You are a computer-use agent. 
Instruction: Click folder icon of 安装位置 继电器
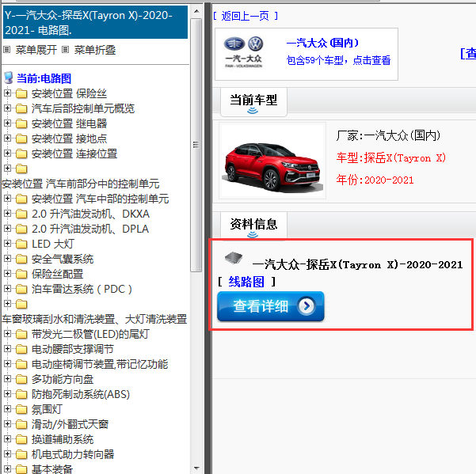[21, 123]
